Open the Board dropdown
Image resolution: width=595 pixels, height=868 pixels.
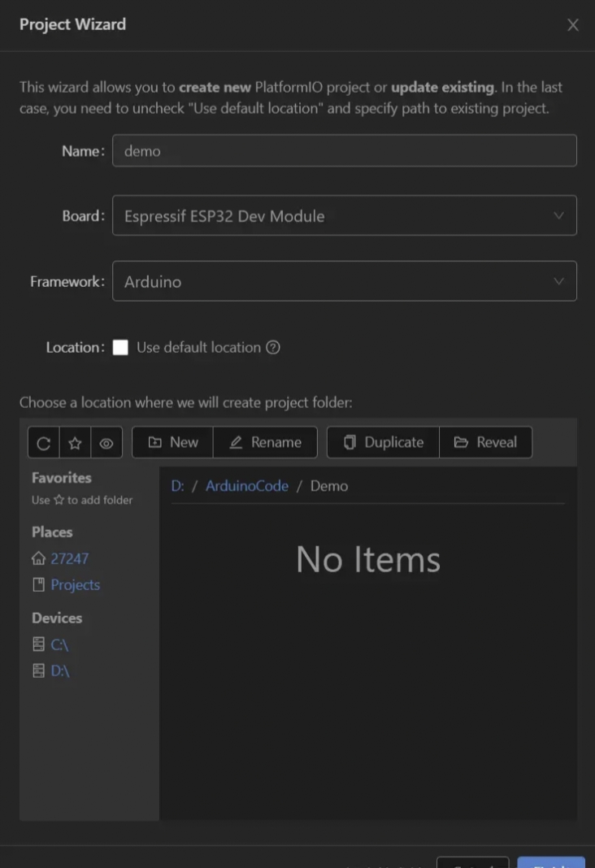(x=345, y=215)
